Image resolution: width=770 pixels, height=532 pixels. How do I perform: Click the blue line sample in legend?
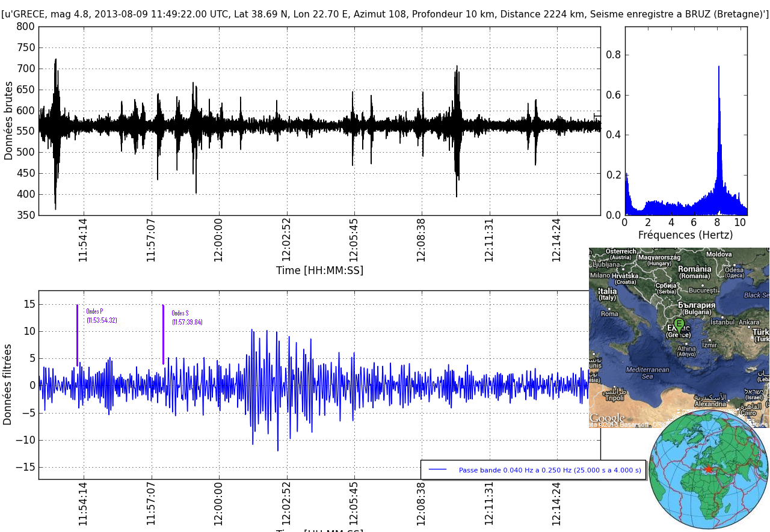[438, 470]
